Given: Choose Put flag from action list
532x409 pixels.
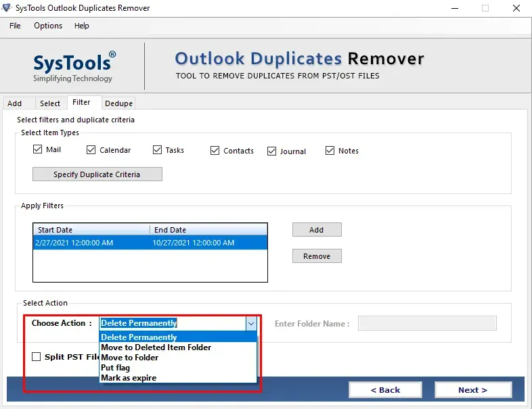Looking at the screenshot, I should pyautogui.click(x=115, y=368).
